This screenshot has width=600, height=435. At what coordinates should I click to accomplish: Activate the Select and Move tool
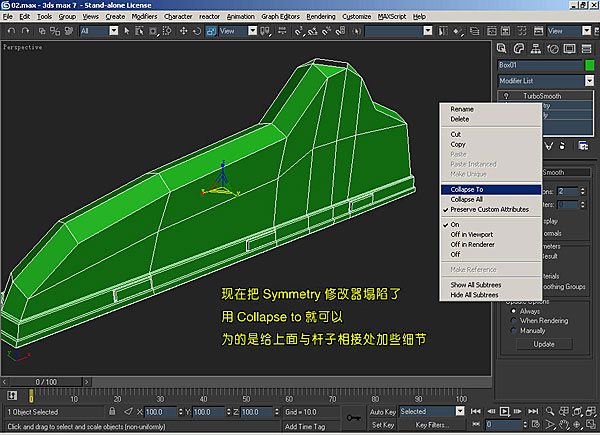tap(184, 31)
